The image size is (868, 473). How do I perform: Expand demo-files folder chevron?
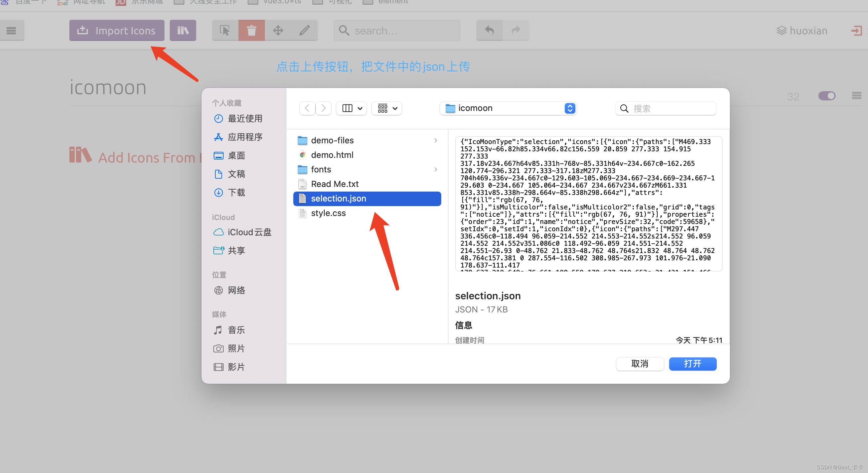tap(436, 140)
